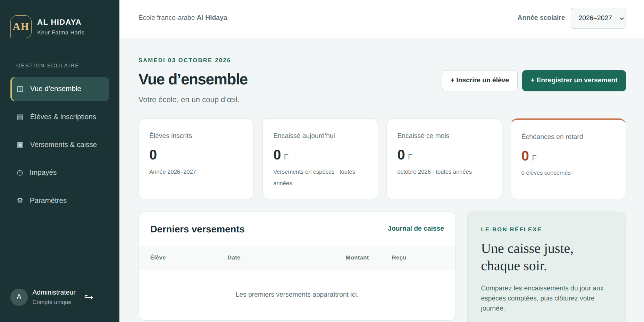
Task: Click the logout arrow icon
Action: [x=89, y=297]
